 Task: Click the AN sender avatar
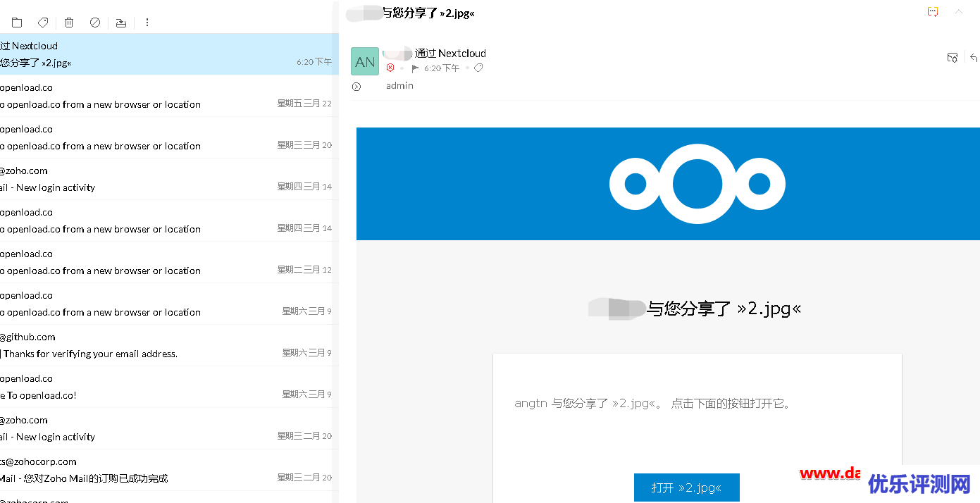[x=364, y=61]
